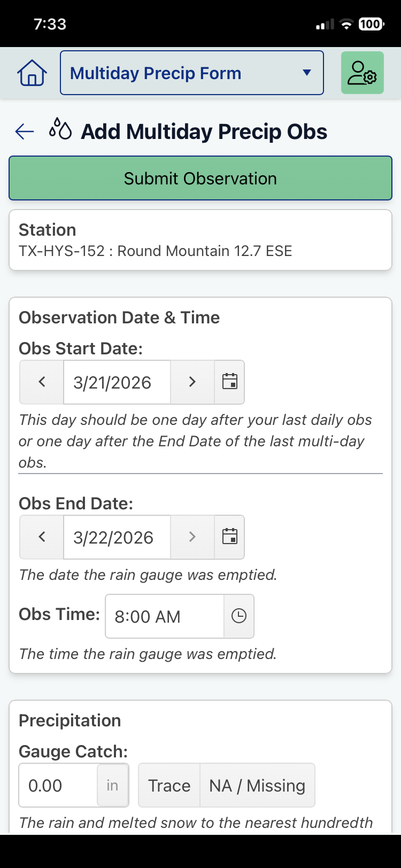
Task: Edit the Gauge Catch 0.00 field
Action: click(x=58, y=786)
